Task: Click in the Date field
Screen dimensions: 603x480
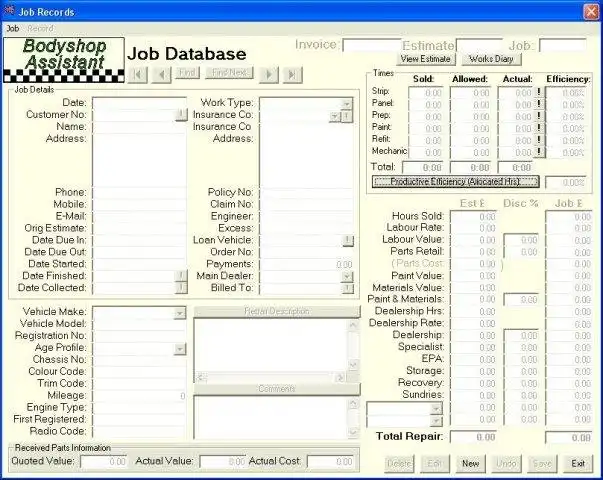Action: pyautogui.click(x=139, y=103)
